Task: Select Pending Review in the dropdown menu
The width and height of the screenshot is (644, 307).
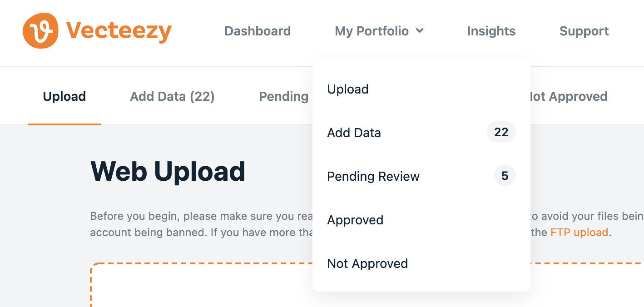Action: [x=421, y=176]
